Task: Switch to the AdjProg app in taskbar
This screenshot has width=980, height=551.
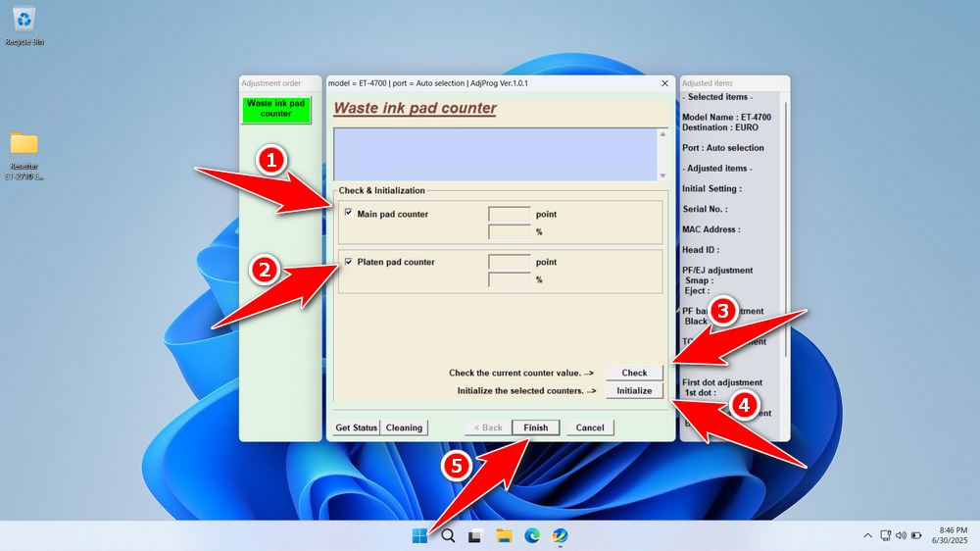Action: click(560, 536)
